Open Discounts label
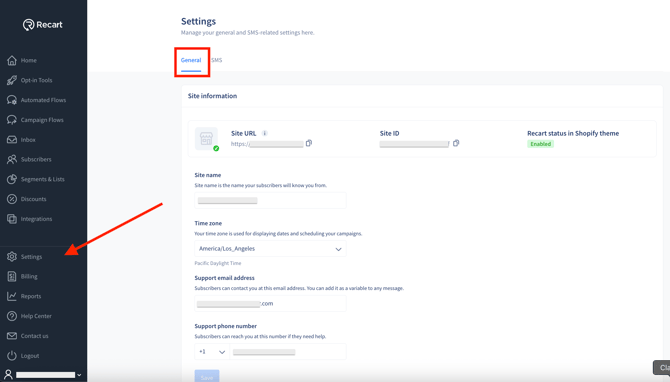This screenshot has height=382, width=670. [x=33, y=199]
